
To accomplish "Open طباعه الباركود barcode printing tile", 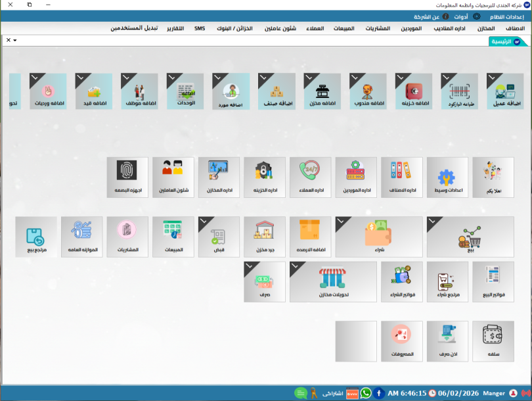I will pos(461,91).
